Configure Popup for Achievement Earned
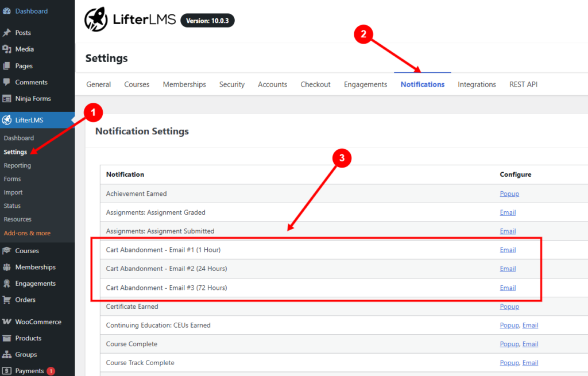This screenshot has height=376, width=588. tap(509, 193)
